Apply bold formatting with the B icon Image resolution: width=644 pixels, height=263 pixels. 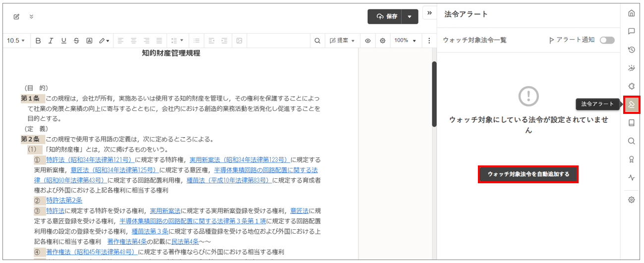coord(38,41)
